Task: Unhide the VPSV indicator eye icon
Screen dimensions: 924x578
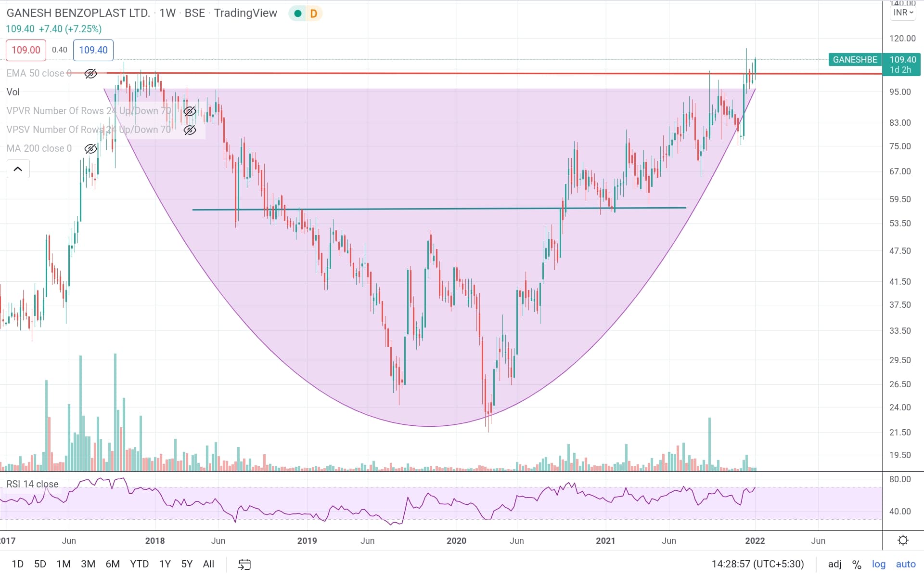Action: tap(190, 130)
